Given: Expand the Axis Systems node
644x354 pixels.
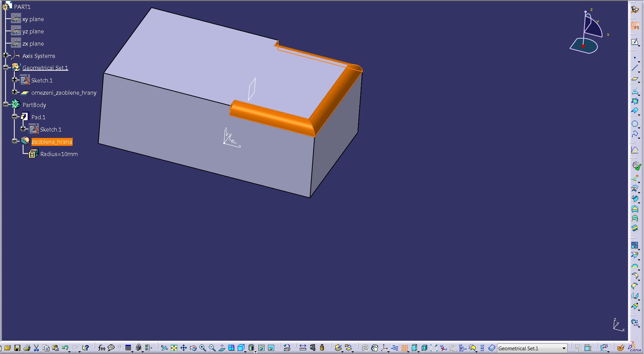Looking at the screenshot, I should 5,55.
